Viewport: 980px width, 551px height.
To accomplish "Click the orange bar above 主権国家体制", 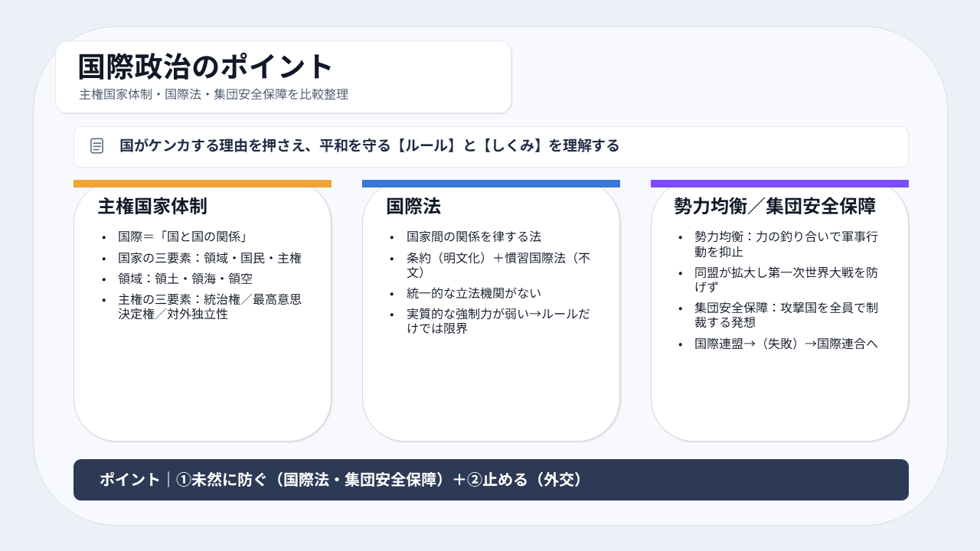I will 202,184.
